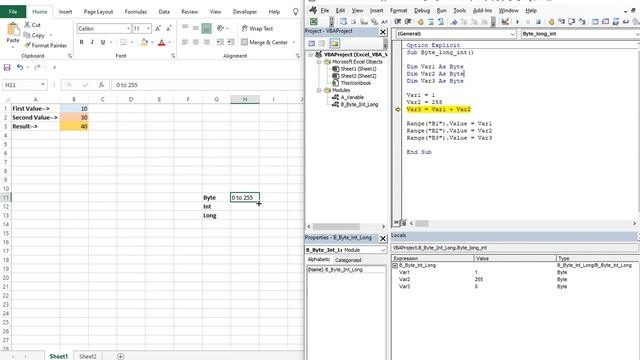This screenshot has height=360, width=640.
Task: Select ThisWorkbook in Project tree
Action: click(x=356, y=83)
